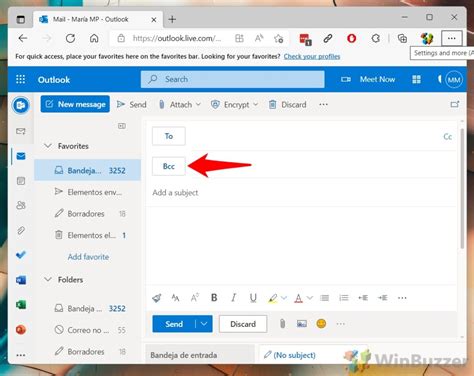Image resolution: width=474 pixels, height=376 pixels.
Task: Open MM account profile avatar
Action: coord(454,80)
